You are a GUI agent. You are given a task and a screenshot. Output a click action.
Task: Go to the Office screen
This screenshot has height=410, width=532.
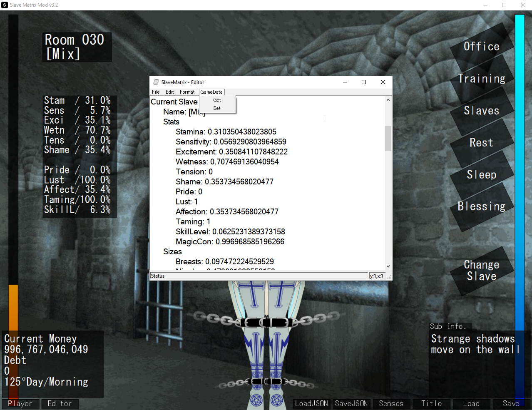[x=481, y=47]
